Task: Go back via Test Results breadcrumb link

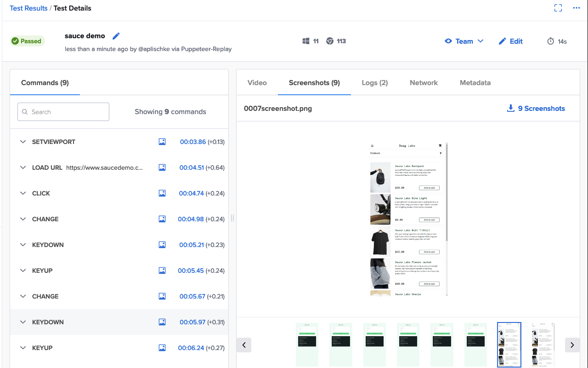Action: pos(28,8)
